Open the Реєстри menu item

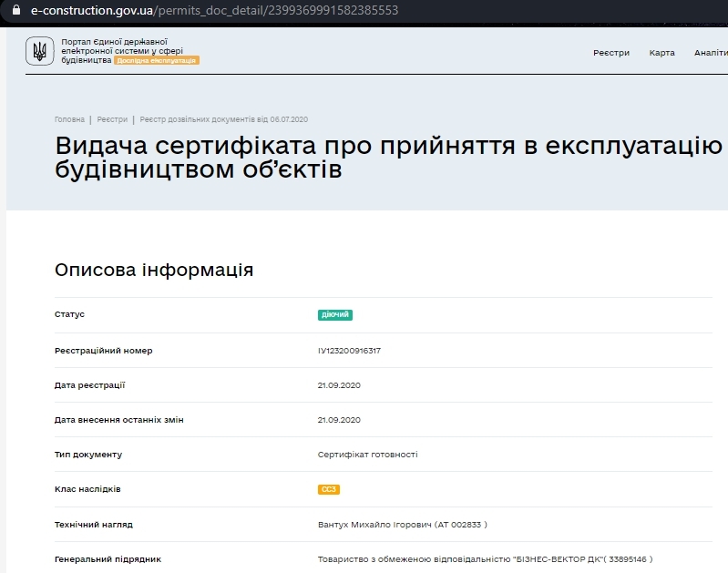point(611,53)
